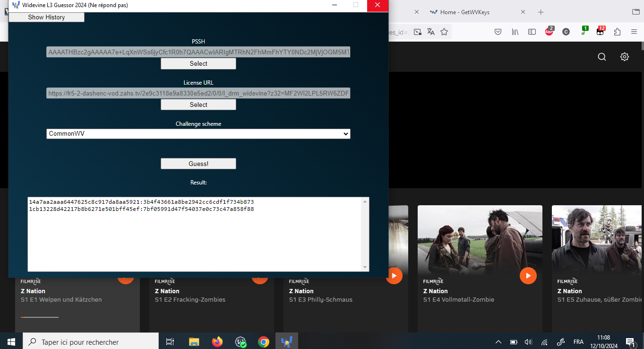Click the S1 E3 Philly-Schmaus episode title
Image resolution: width=644 pixels, height=349 pixels.
point(321,299)
